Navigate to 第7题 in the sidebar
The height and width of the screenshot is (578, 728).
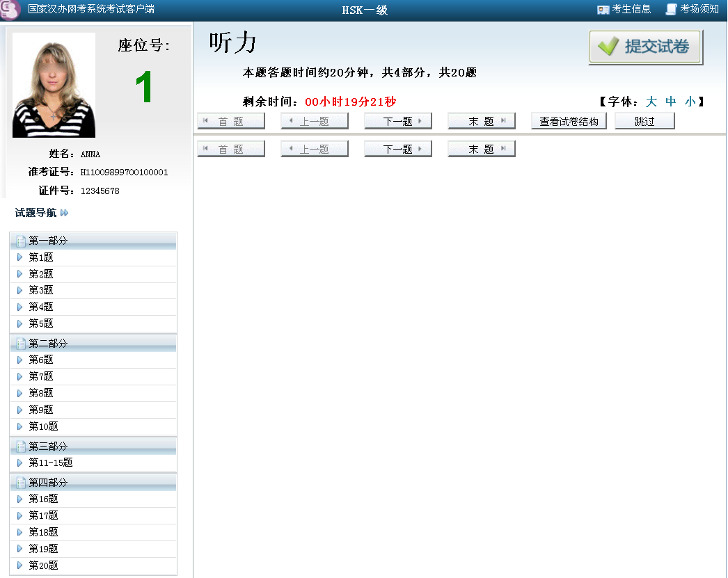click(x=41, y=376)
